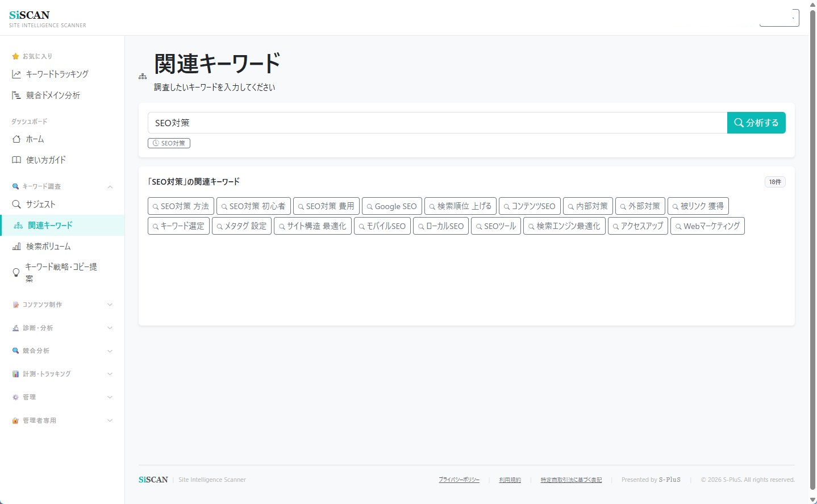The width and height of the screenshot is (817, 504).
Task: Click the keyword search input field
Action: tap(437, 123)
